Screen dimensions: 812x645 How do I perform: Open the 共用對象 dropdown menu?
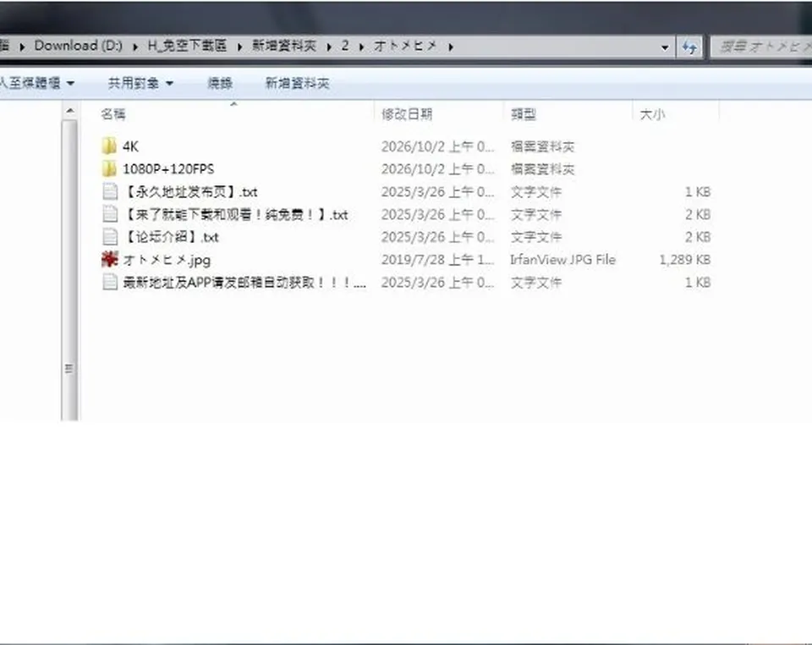140,83
